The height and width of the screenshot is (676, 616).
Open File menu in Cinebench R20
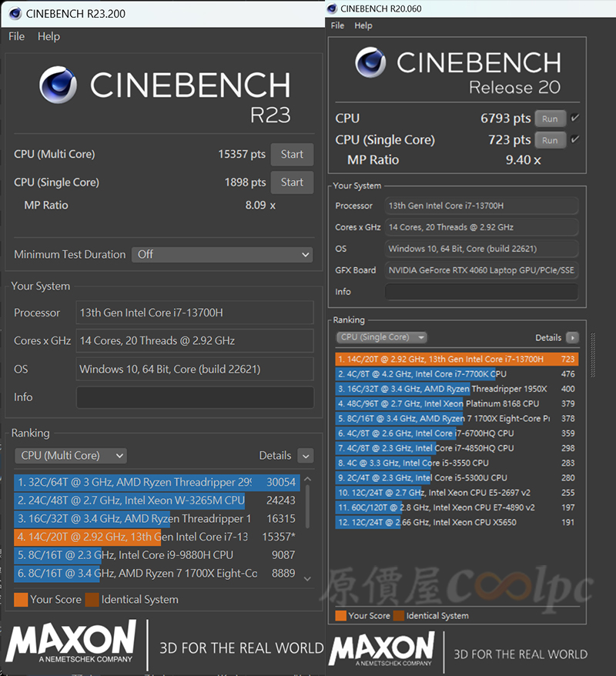coord(337,25)
